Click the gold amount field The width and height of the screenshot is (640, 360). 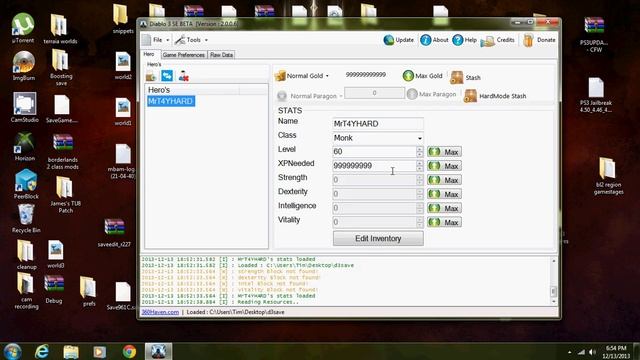[x=366, y=75]
